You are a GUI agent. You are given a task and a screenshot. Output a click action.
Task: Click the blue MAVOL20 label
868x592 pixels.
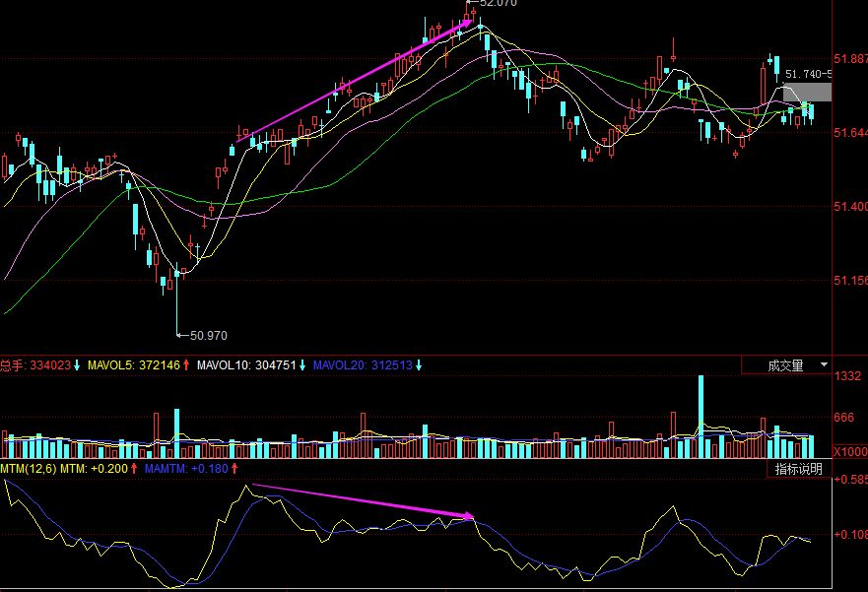click(363, 366)
